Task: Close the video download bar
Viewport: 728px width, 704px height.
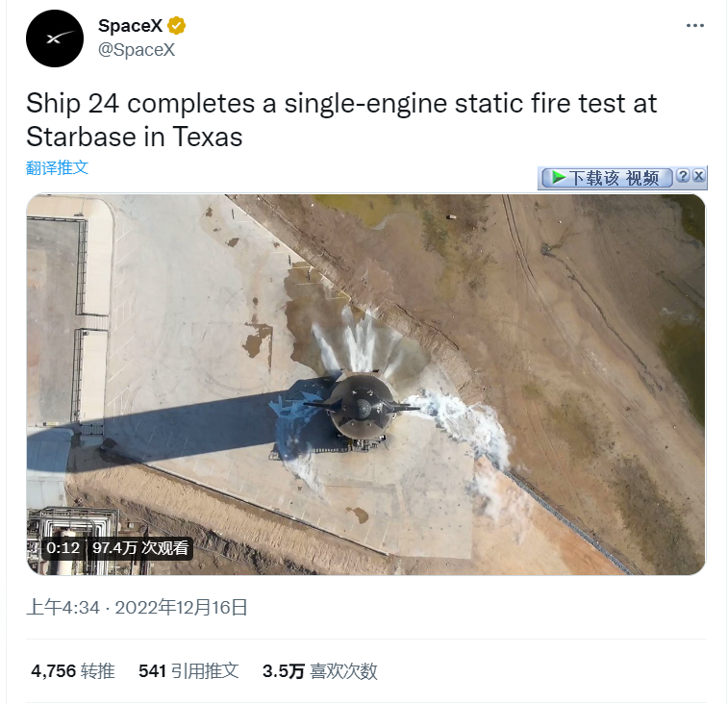Action: point(699,176)
